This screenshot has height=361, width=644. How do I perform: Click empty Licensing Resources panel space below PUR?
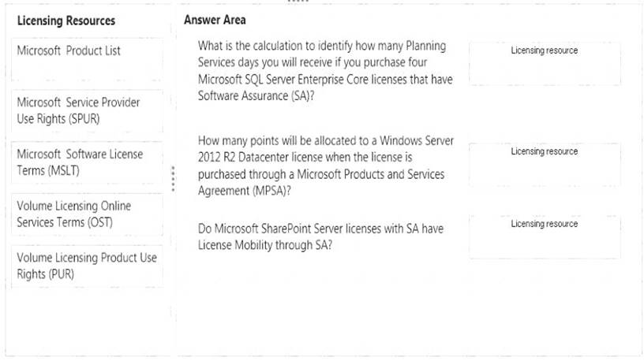click(87, 322)
